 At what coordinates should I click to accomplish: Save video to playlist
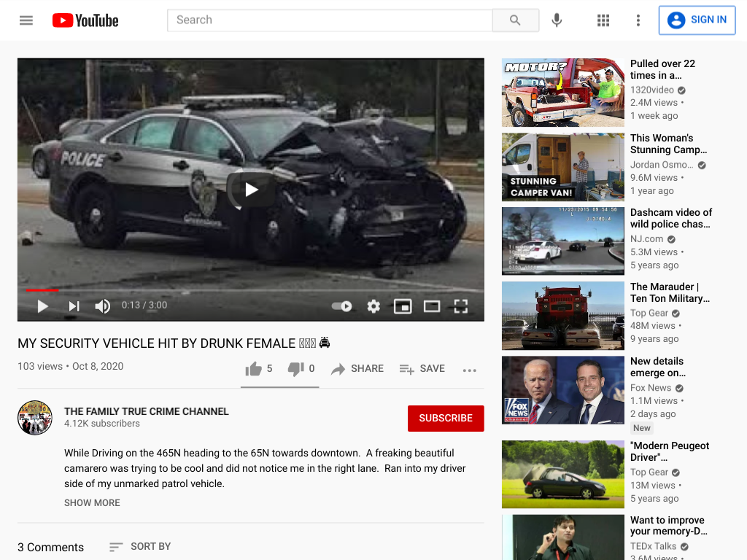pos(422,368)
